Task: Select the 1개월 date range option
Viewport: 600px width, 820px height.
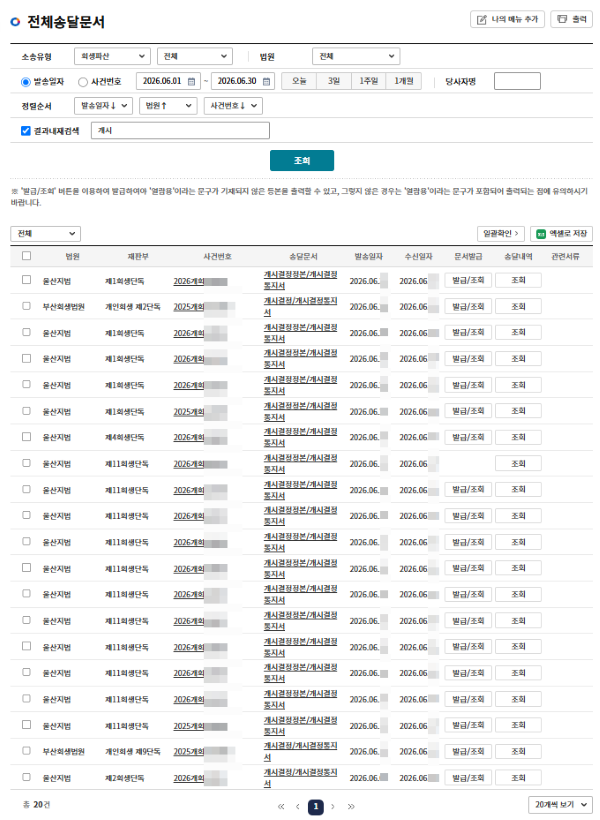Action: tap(404, 81)
